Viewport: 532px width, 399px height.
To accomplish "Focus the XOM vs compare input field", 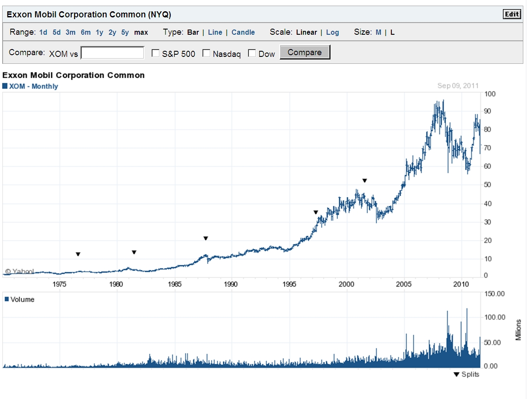I will pyautogui.click(x=112, y=53).
